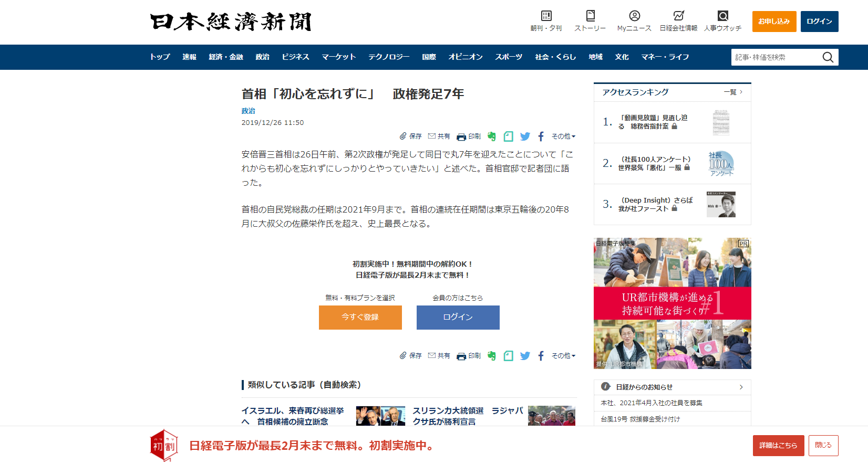This screenshot has height=464, width=868.
Task: Open ビジネス navigation item
Action: [x=295, y=57]
